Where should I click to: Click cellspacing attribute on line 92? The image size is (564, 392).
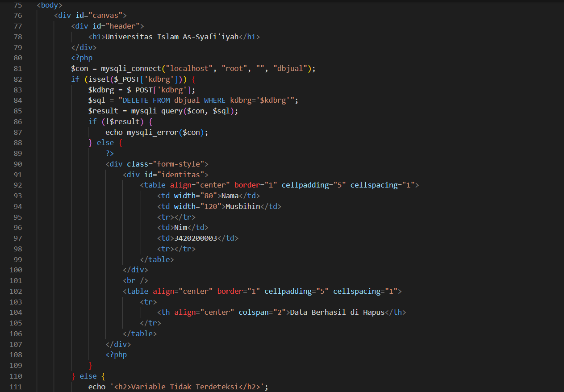click(383, 185)
